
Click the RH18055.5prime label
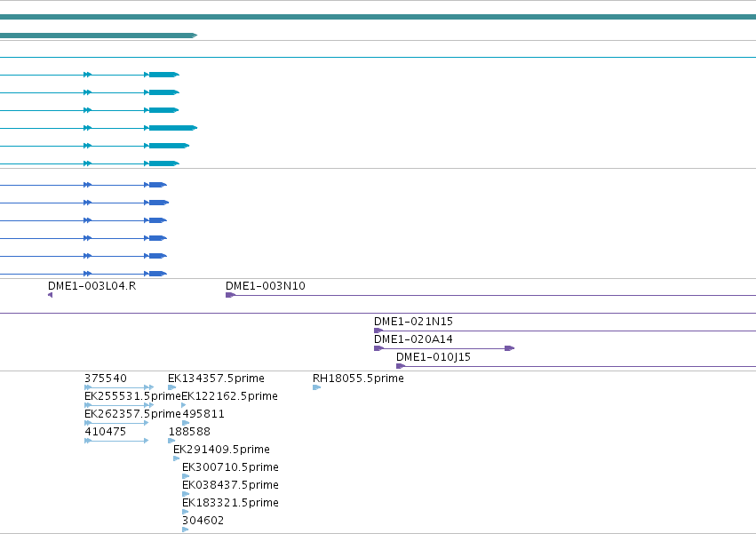pyautogui.click(x=358, y=379)
